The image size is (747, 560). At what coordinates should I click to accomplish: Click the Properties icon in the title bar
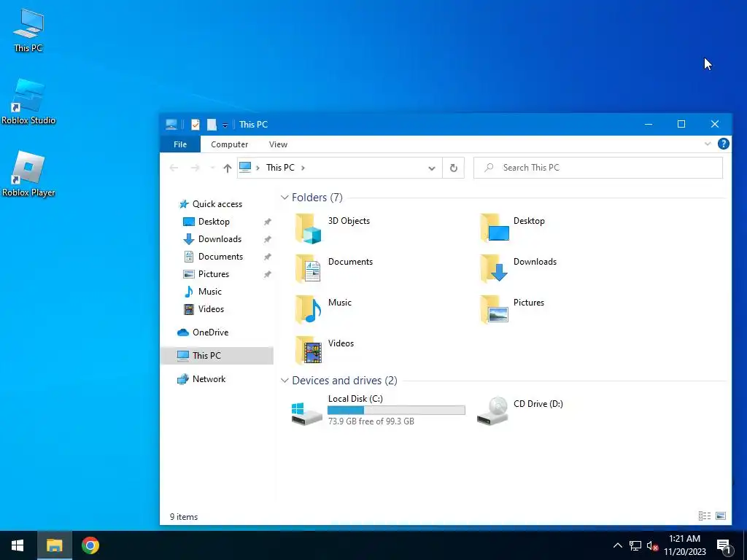coord(196,124)
